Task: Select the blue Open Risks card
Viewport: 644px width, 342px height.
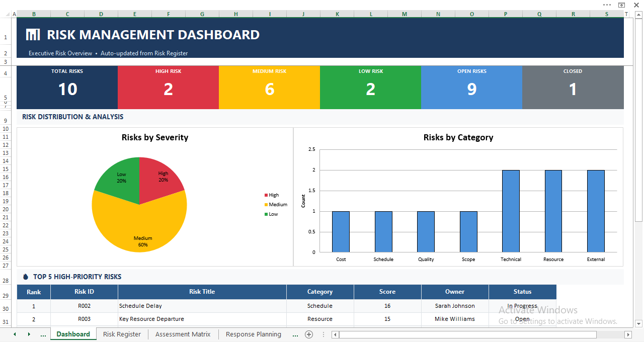Action: (472, 88)
